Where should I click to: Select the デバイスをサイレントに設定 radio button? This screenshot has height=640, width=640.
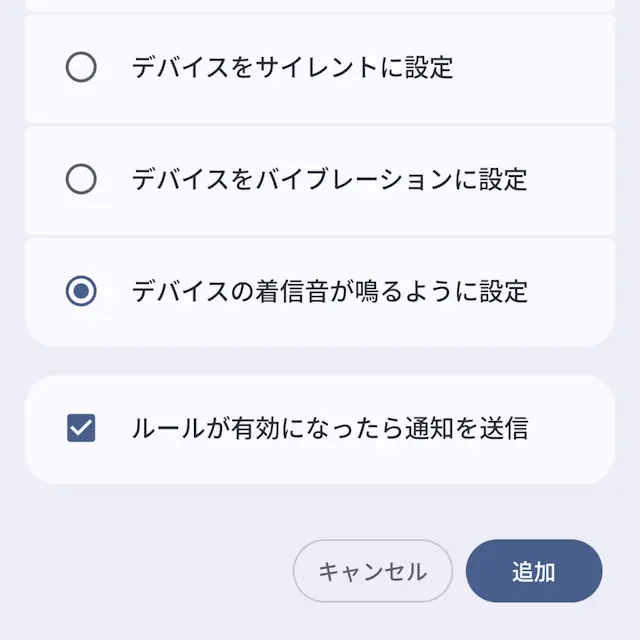[81, 67]
